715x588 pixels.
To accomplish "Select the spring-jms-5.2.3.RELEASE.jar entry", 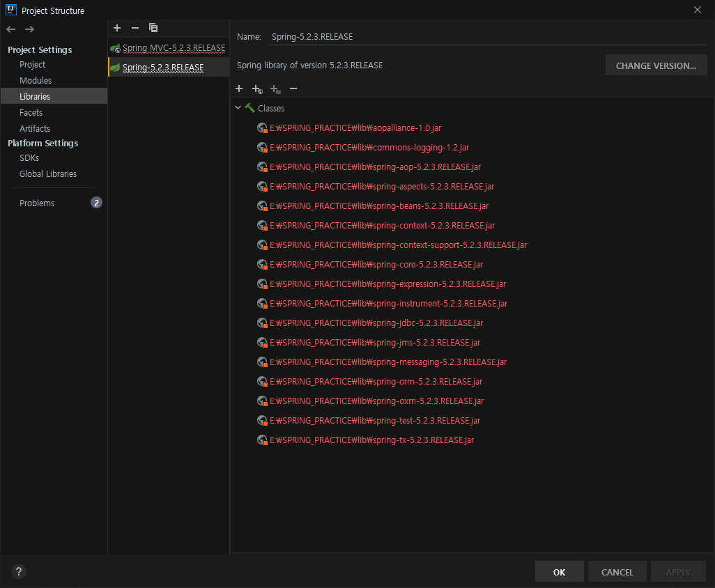I will point(375,343).
